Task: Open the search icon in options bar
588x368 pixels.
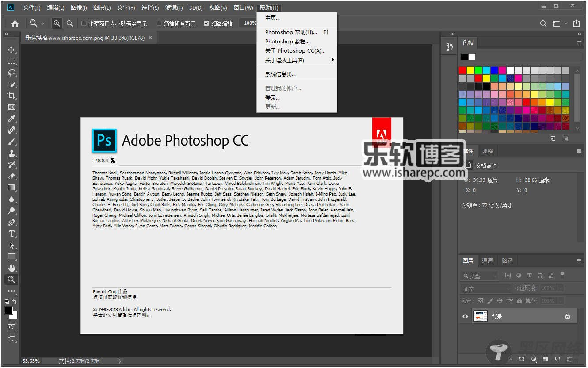Action: (543, 23)
